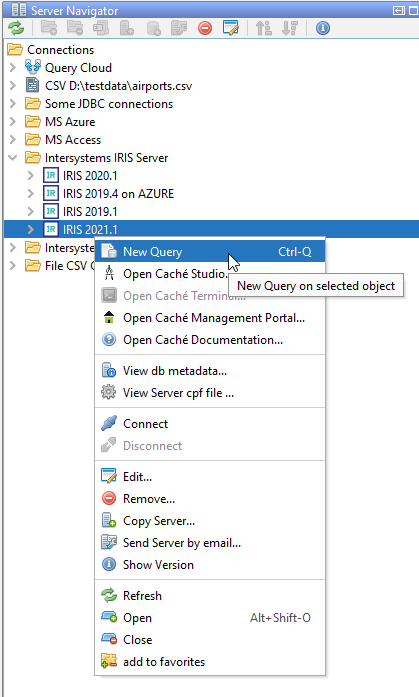The height and width of the screenshot is (697, 419).
Task: Click the rename folder toolbar icon
Action: pos(101,28)
